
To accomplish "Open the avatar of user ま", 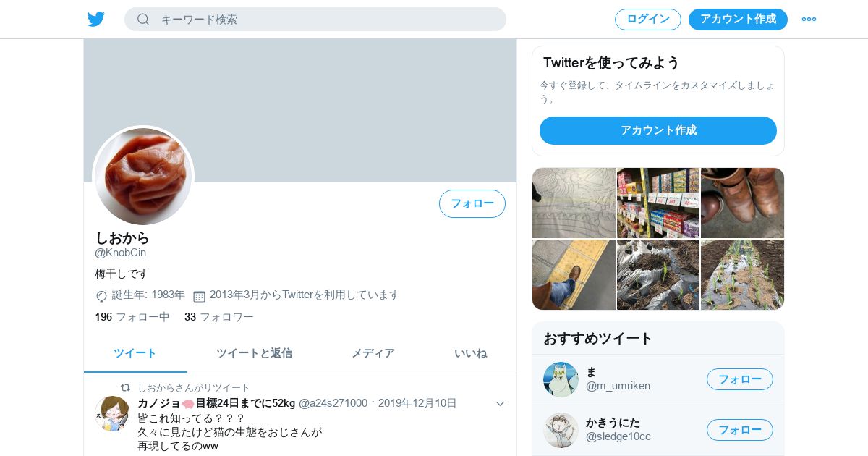I will pos(561,379).
